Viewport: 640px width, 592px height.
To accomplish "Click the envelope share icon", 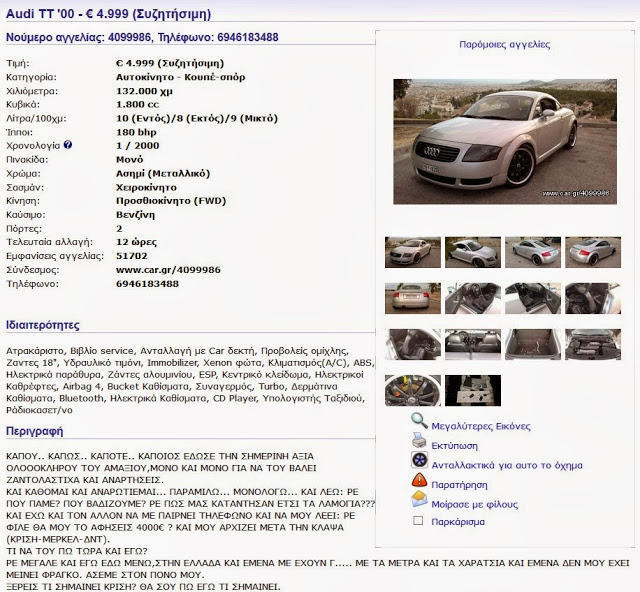I will [x=419, y=499].
